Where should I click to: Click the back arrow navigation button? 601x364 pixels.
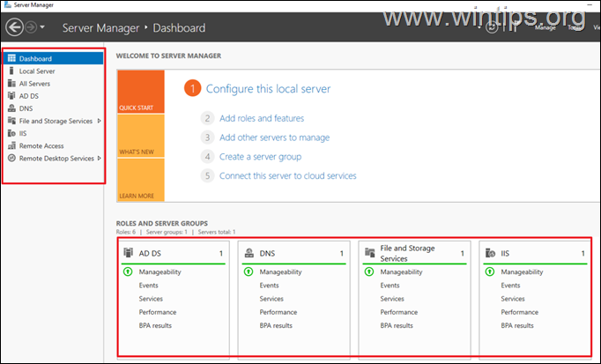[14, 27]
